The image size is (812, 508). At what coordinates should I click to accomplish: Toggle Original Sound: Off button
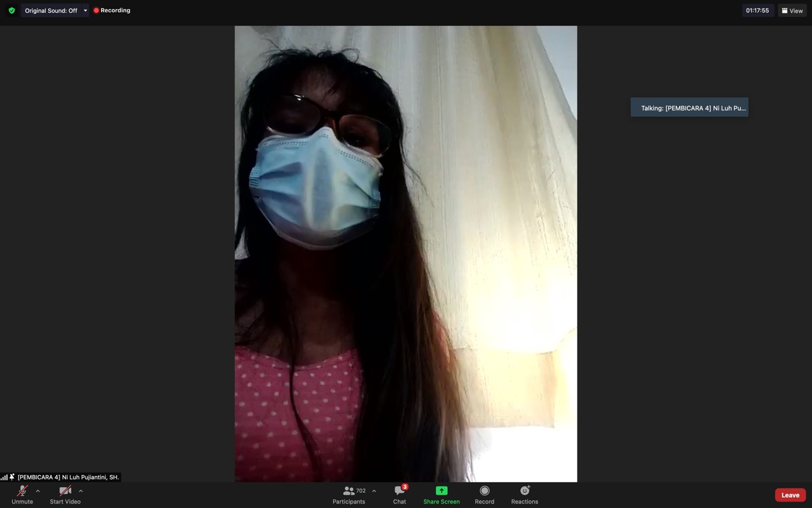click(51, 11)
